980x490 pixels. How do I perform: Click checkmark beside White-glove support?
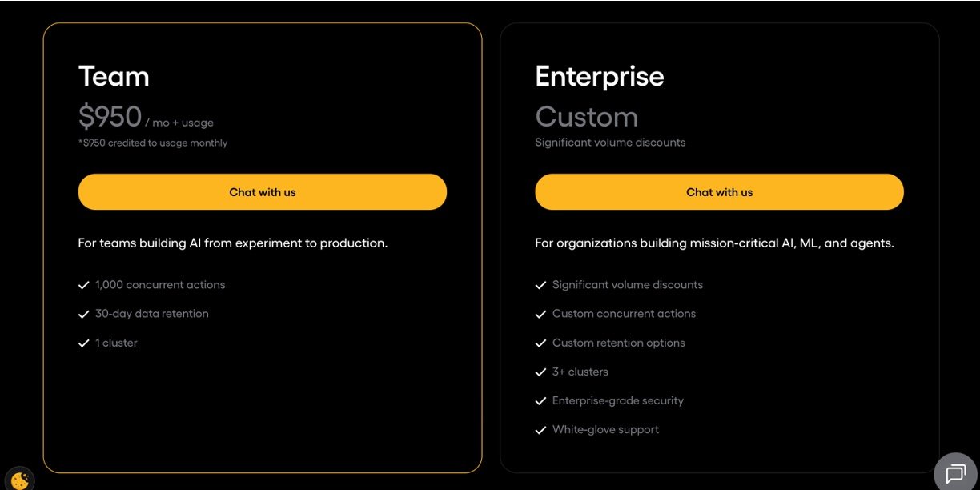(x=540, y=430)
